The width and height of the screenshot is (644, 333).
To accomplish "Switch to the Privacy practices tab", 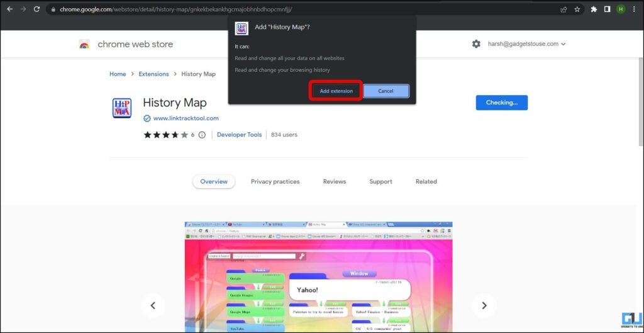I will [x=275, y=182].
